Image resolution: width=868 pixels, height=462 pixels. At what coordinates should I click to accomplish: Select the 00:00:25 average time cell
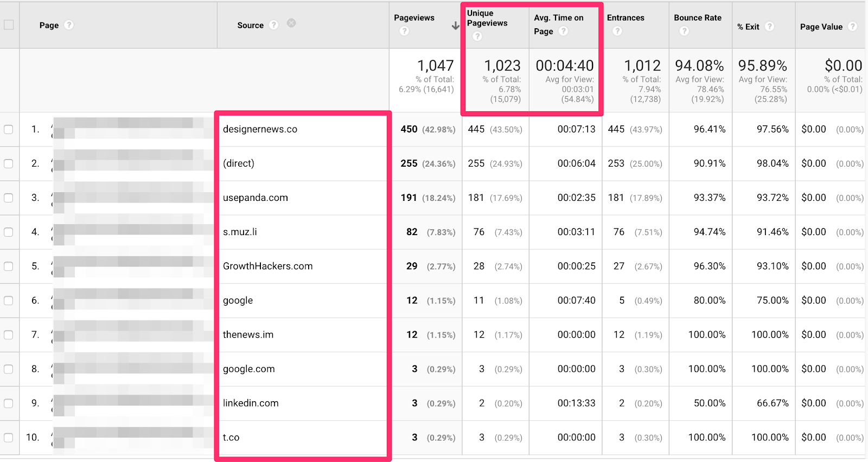(576, 266)
